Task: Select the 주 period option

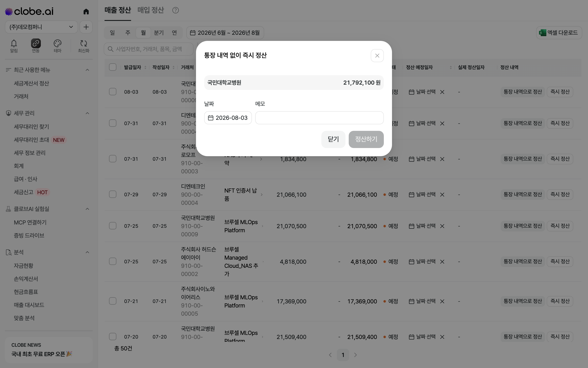Action: tap(128, 33)
